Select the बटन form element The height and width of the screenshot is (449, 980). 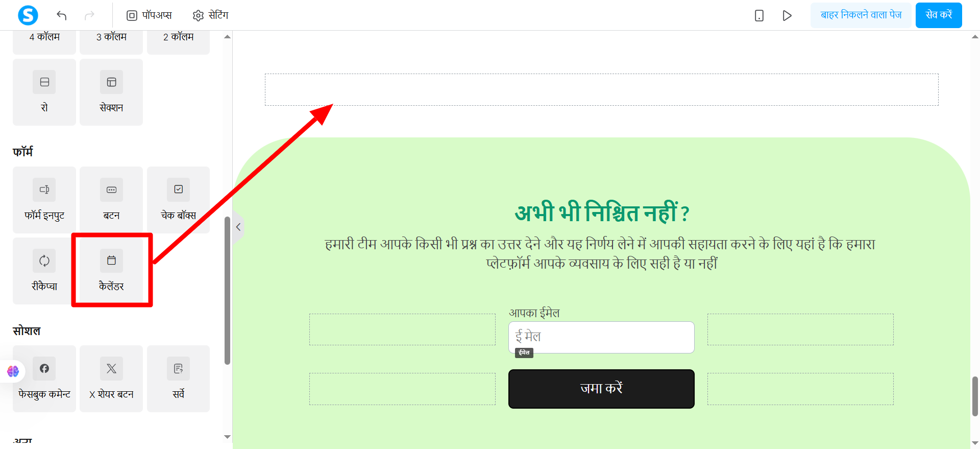111,200
